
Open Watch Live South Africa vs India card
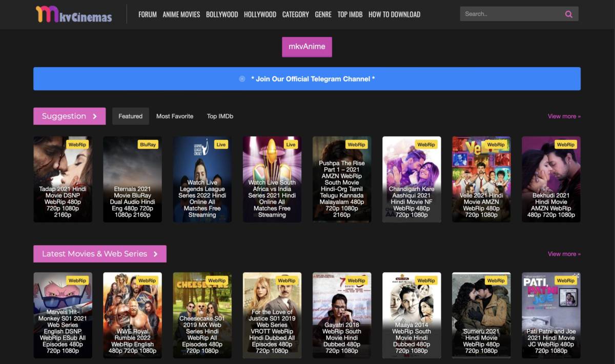[x=272, y=179]
